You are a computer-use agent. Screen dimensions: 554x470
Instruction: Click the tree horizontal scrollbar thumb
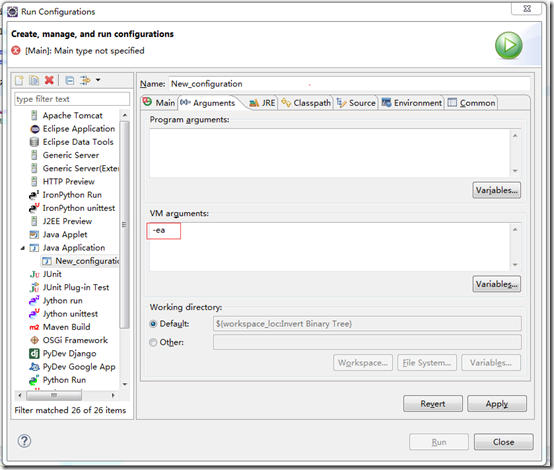(x=54, y=395)
